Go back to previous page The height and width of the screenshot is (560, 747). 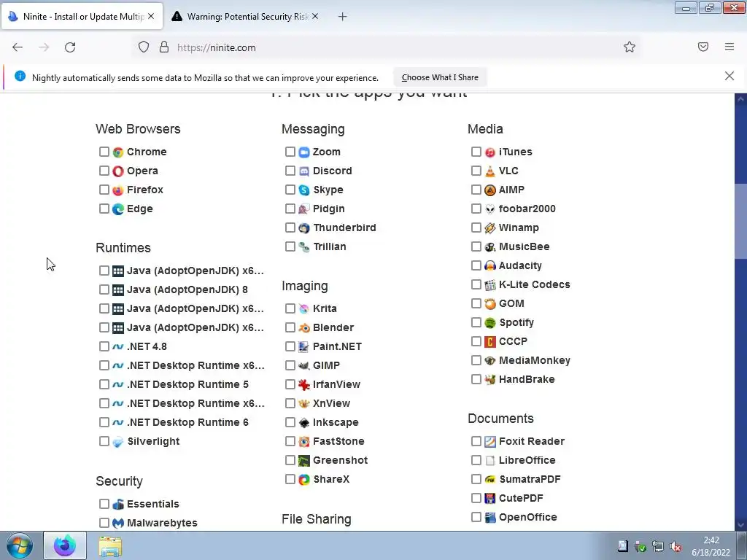point(18,47)
